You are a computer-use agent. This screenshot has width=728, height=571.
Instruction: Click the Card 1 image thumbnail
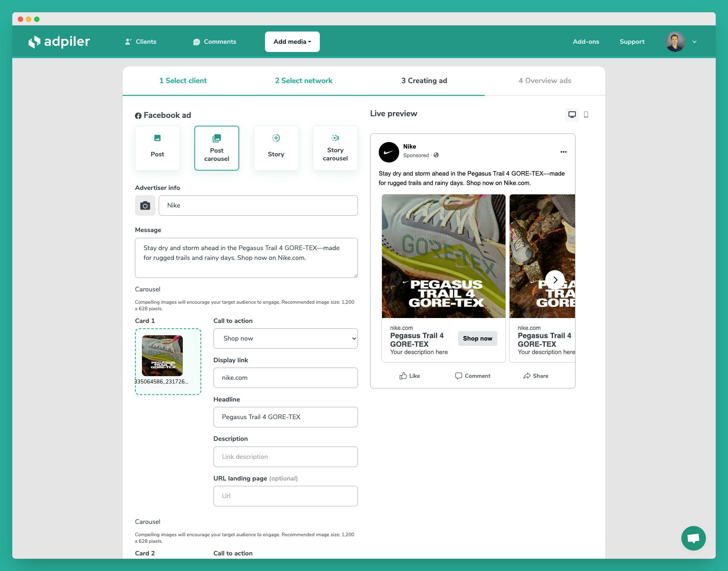tap(162, 356)
